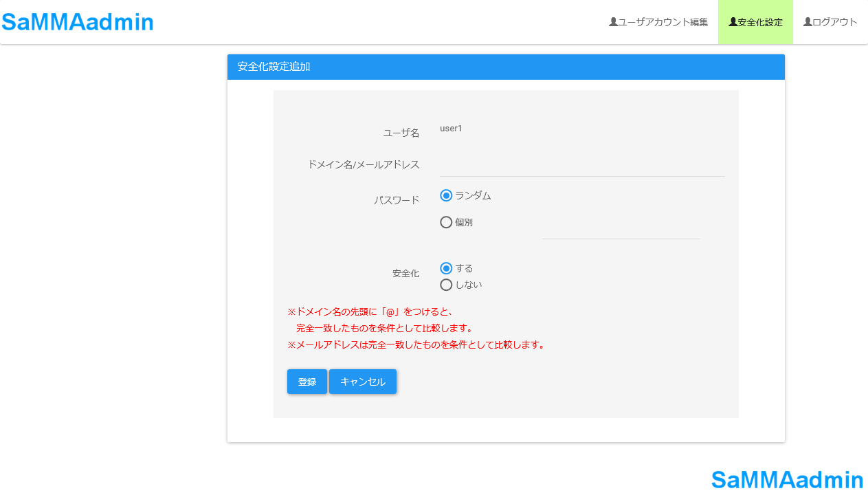Select the ランダム password radio button
The width and height of the screenshot is (868, 493).
coord(446,195)
